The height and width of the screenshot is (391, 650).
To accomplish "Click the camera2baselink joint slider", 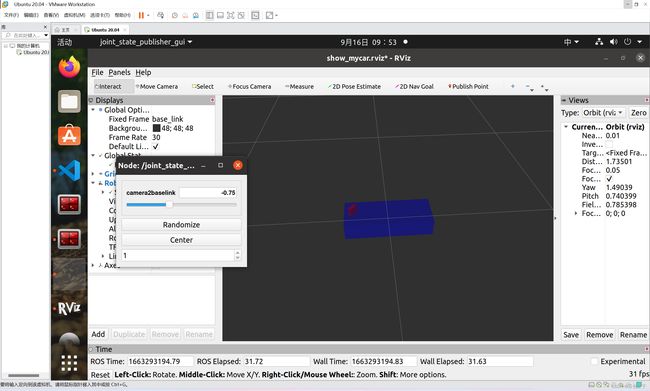I will [x=182, y=204].
